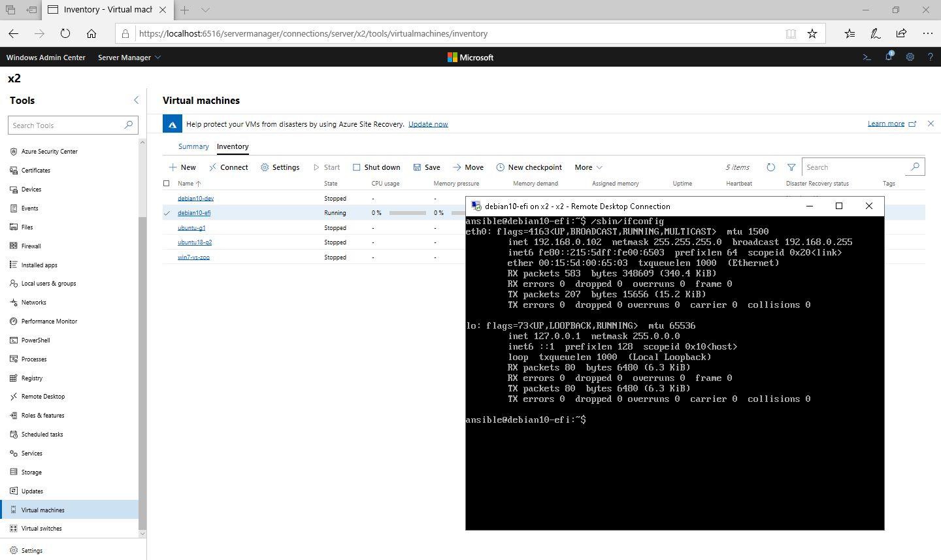Open the Files tool
The width and height of the screenshot is (941, 560).
[x=27, y=227]
